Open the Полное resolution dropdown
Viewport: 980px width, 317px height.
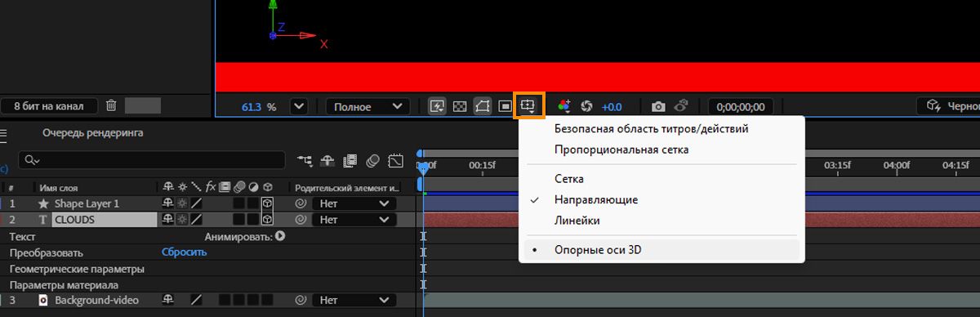[x=367, y=106]
